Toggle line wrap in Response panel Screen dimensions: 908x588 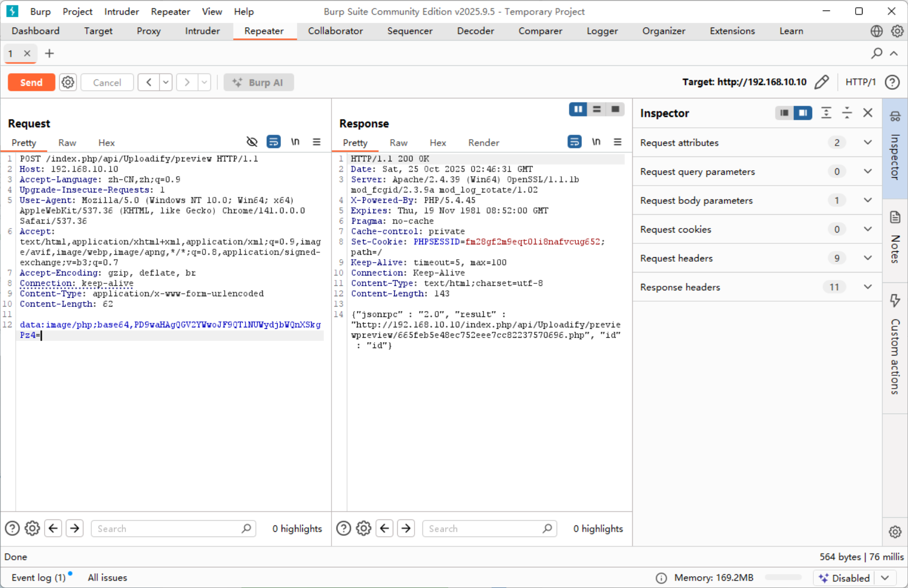click(574, 142)
